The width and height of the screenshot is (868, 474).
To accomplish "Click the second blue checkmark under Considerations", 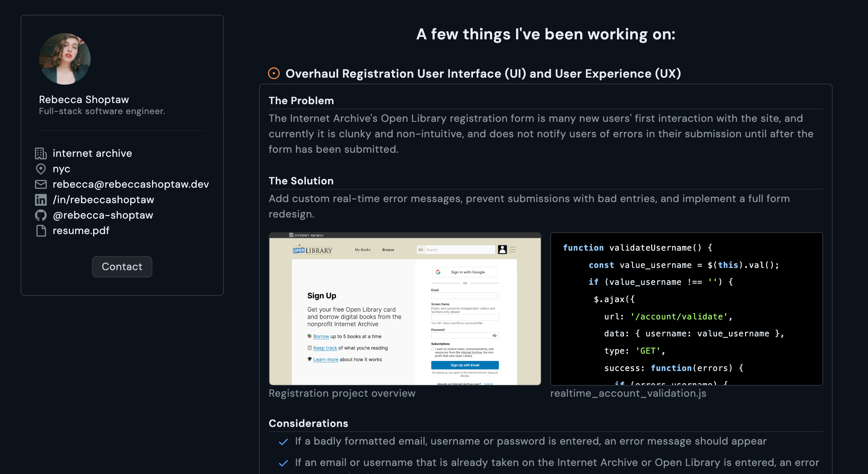I will 283,463.
